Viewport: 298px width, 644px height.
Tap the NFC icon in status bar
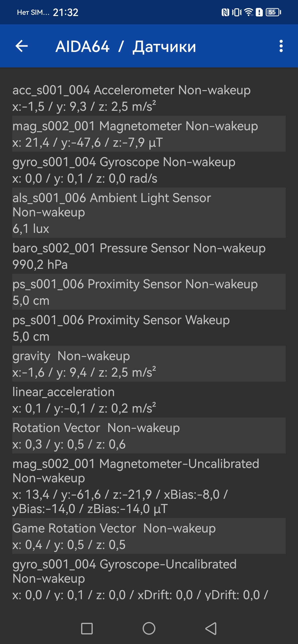(225, 12)
